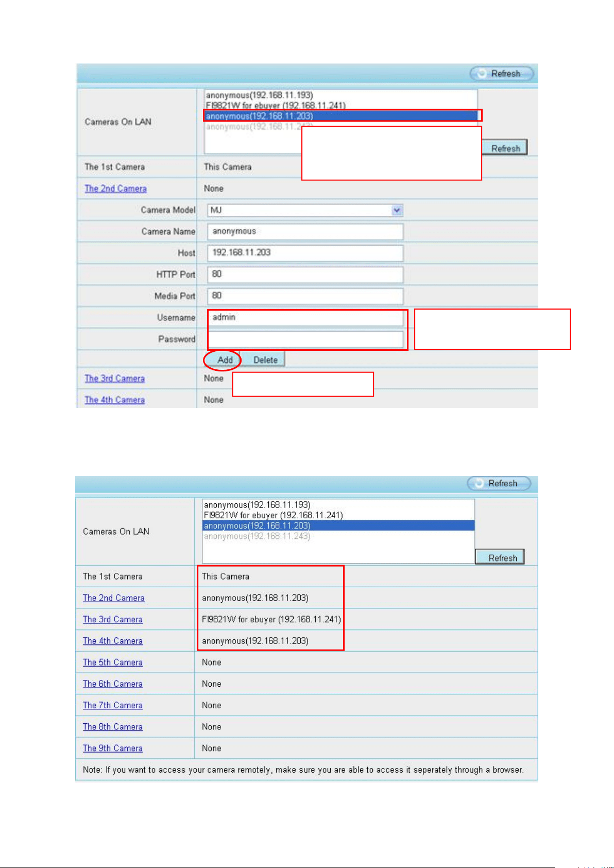Click the Media Port field
Screen dimensions: 614x868
tap(305, 296)
